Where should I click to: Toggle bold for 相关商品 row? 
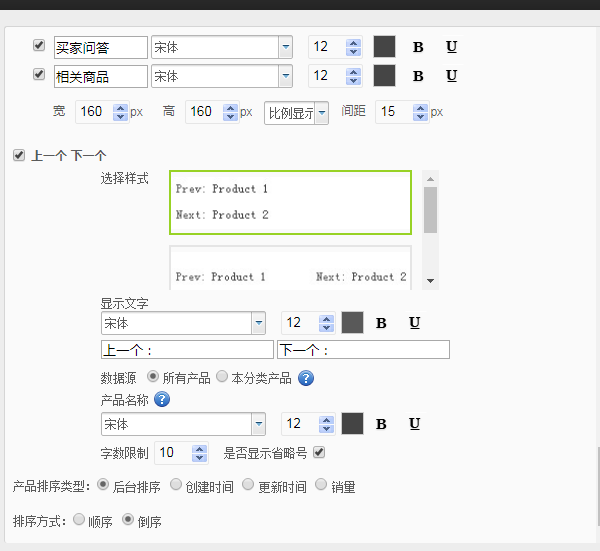pos(418,76)
